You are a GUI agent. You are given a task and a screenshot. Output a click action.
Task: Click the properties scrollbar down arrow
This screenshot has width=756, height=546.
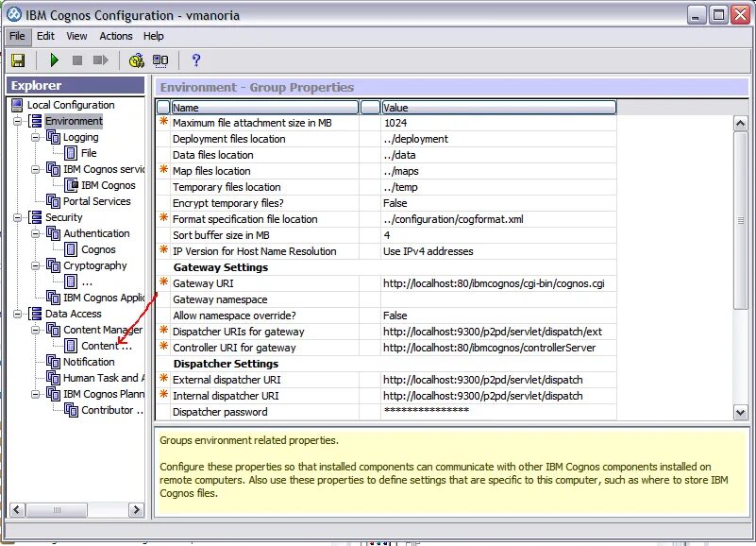[x=741, y=413]
